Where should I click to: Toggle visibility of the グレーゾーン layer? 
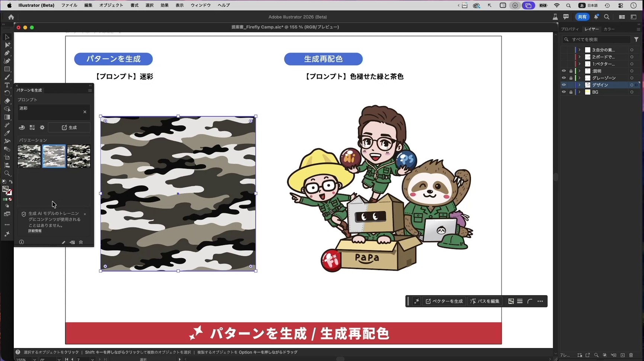(564, 78)
